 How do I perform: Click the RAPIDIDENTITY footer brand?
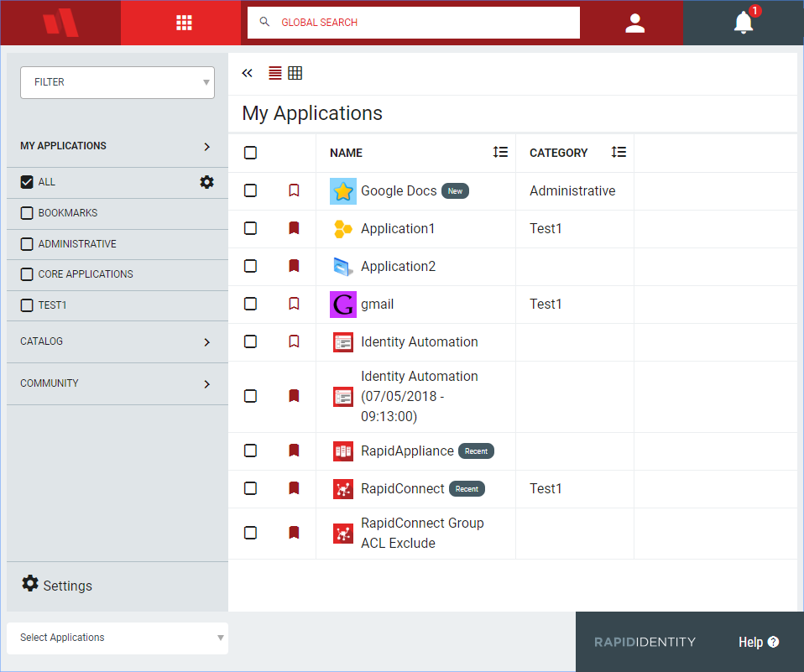(x=645, y=642)
